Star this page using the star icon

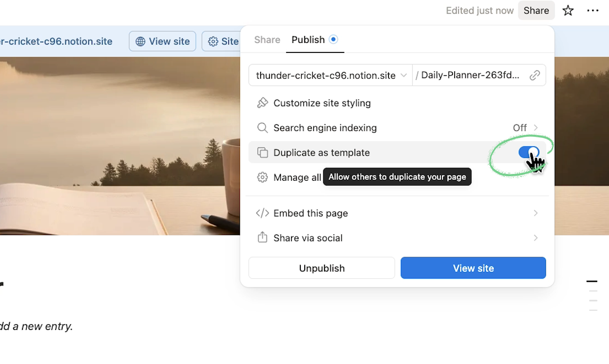tap(568, 10)
